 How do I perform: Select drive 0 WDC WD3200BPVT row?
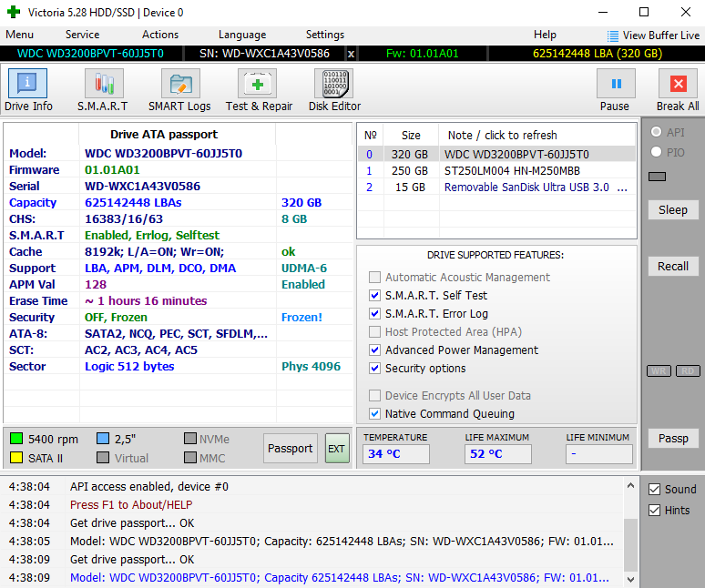click(x=496, y=154)
